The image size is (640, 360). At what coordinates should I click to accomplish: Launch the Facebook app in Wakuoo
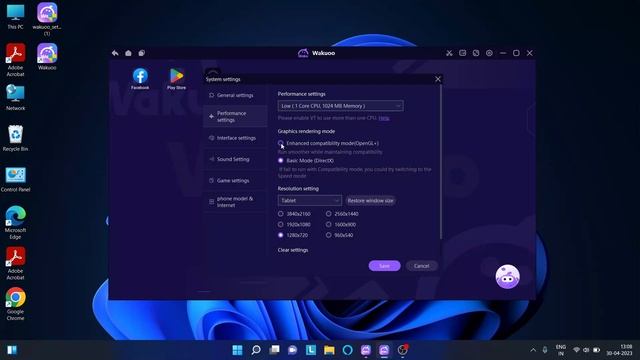point(140,79)
